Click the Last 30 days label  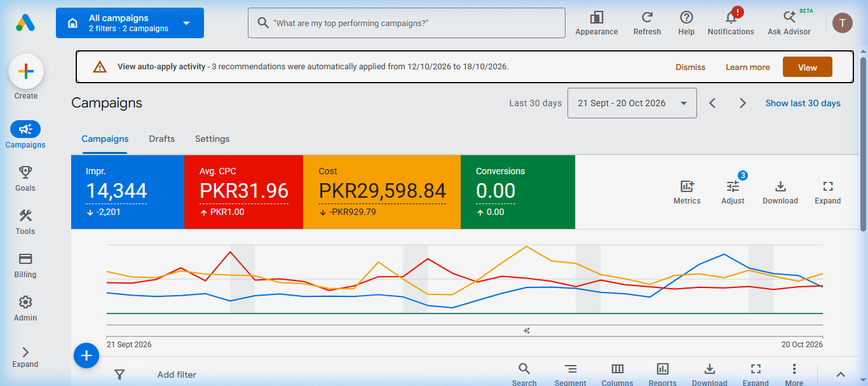point(536,103)
